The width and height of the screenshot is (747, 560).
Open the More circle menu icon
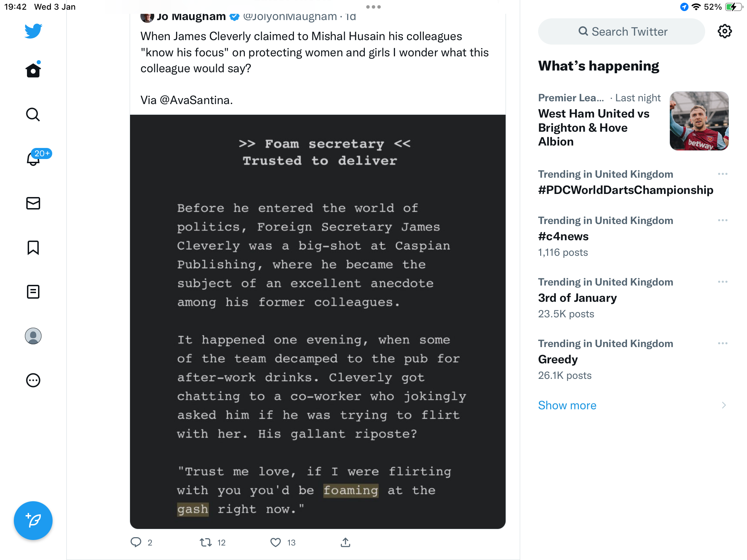point(33,380)
